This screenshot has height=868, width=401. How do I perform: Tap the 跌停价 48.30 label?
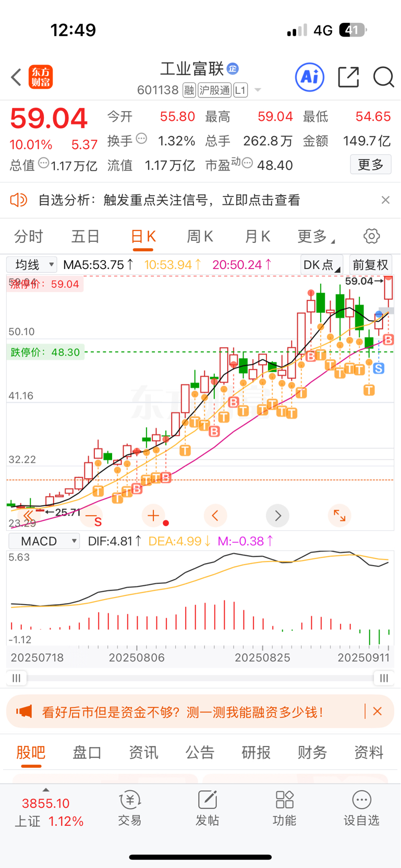pos(46,352)
